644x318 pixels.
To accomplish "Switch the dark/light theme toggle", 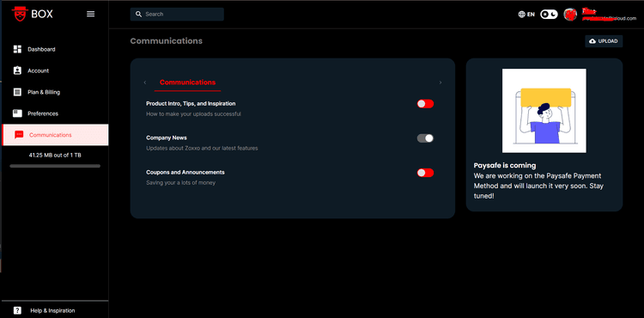I will 549,15.
